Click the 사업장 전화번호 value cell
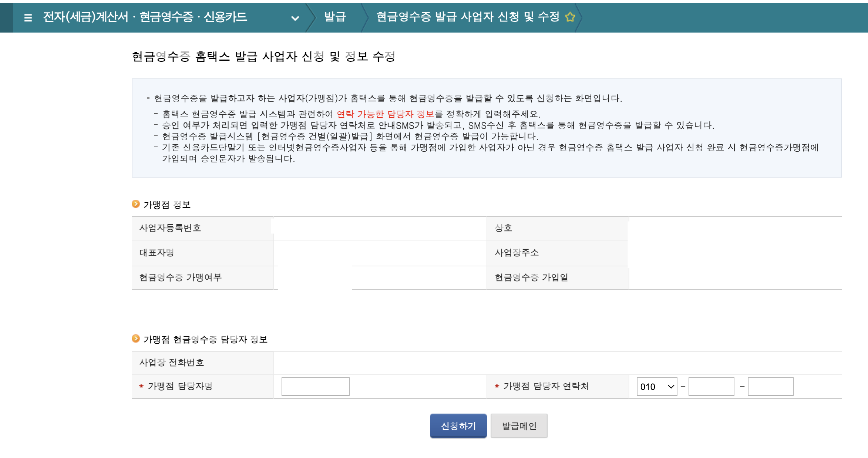The height and width of the screenshot is (458, 868). (557, 363)
